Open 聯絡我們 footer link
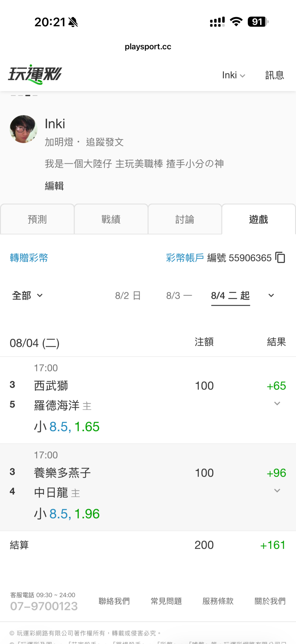Screen dimensions: 296x644 click(x=114, y=601)
